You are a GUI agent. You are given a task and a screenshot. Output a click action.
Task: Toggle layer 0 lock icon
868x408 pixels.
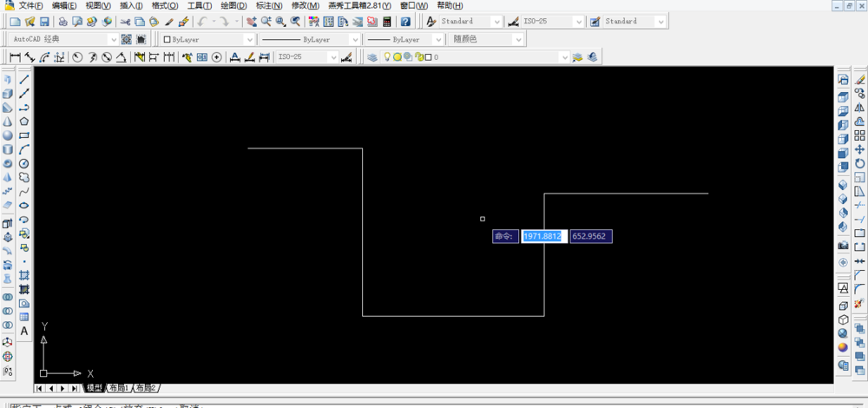pyautogui.click(x=419, y=56)
